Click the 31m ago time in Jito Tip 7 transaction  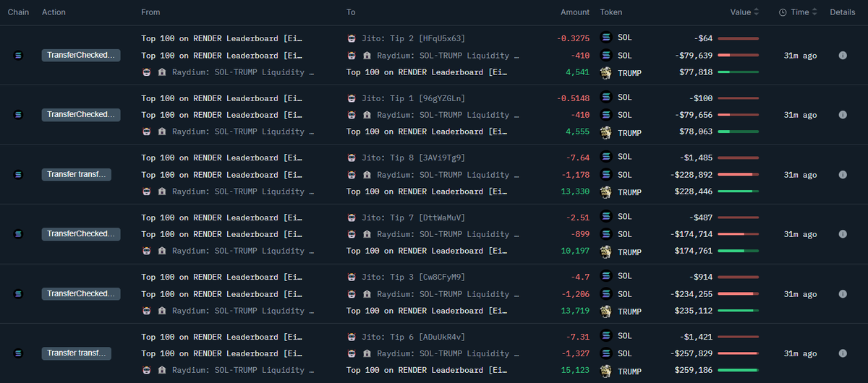800,233
